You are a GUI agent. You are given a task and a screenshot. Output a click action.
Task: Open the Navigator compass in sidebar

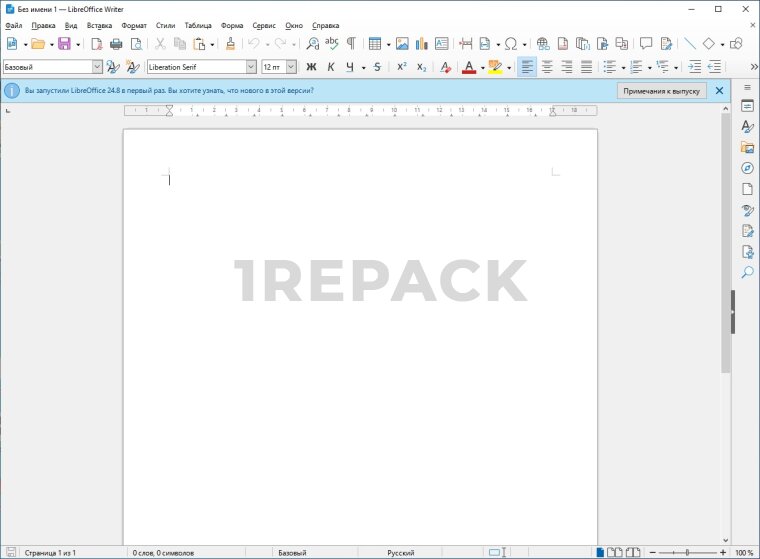click(747, 168)
